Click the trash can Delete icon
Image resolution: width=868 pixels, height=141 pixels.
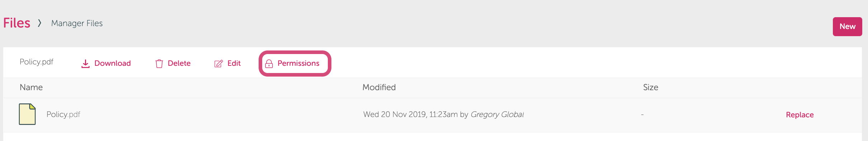159,64
